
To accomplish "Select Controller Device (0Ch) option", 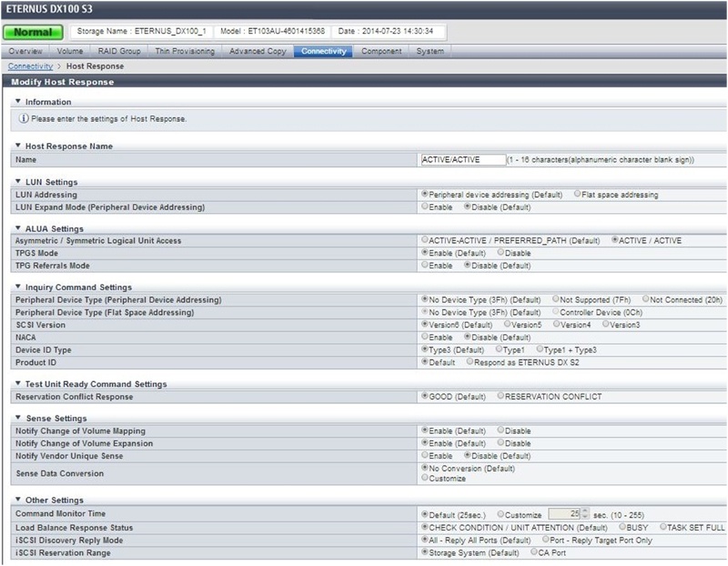I will pyautogui.click(x=555, y=311).
